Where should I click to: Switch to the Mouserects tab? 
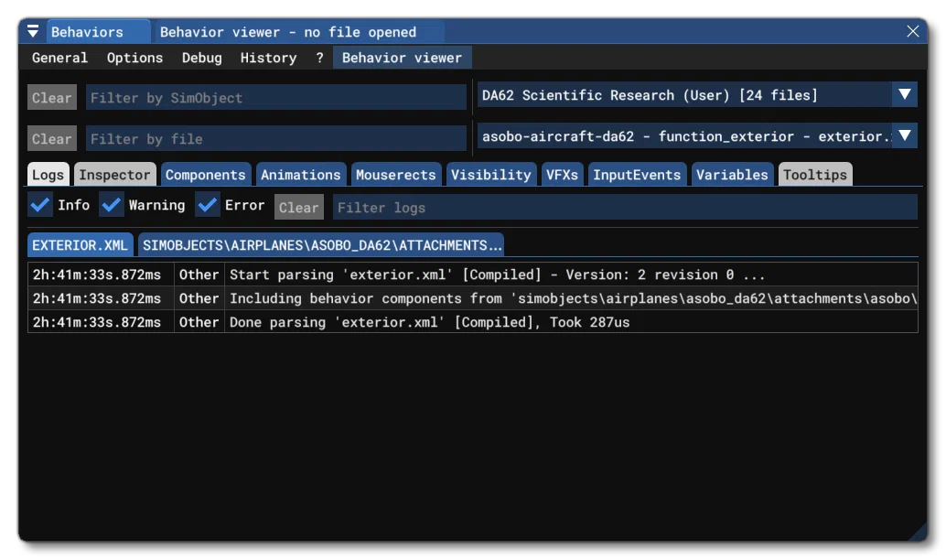point(396,175)
